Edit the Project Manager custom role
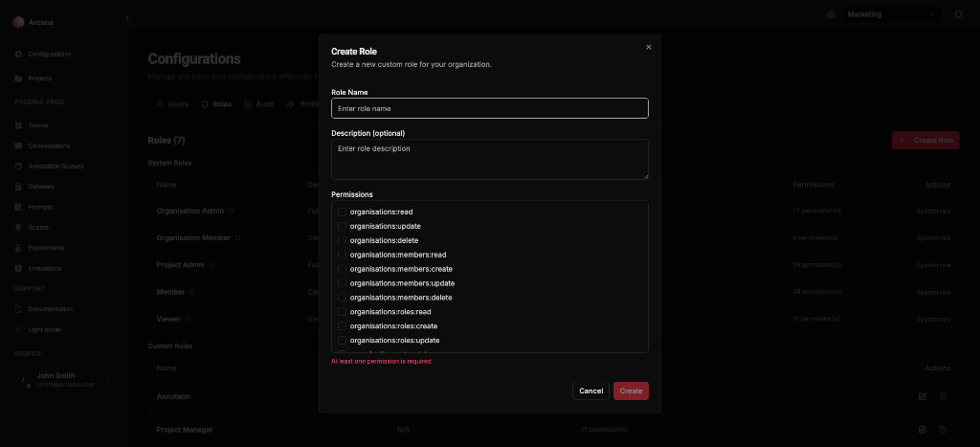Viewport: 980px width, 447px height. pos(922,430)
